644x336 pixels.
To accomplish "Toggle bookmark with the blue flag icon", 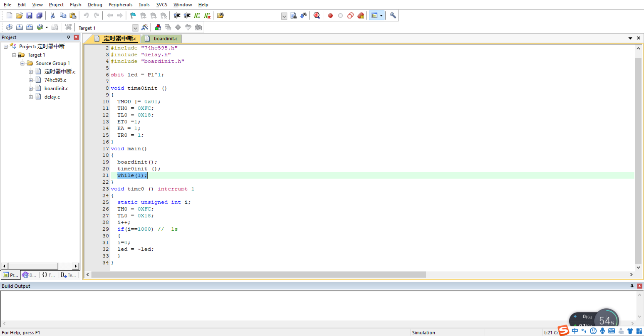I will point(133,15).
